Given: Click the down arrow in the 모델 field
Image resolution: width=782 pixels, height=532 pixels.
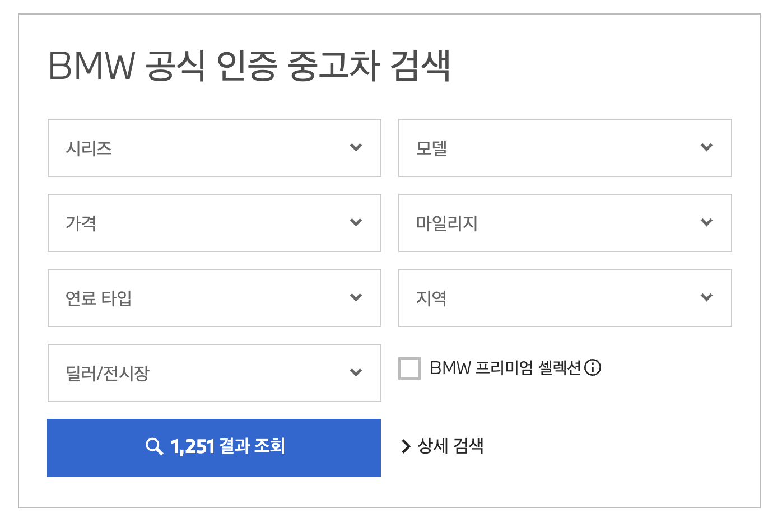Looking at the screenshot, I should pos(707,148).
